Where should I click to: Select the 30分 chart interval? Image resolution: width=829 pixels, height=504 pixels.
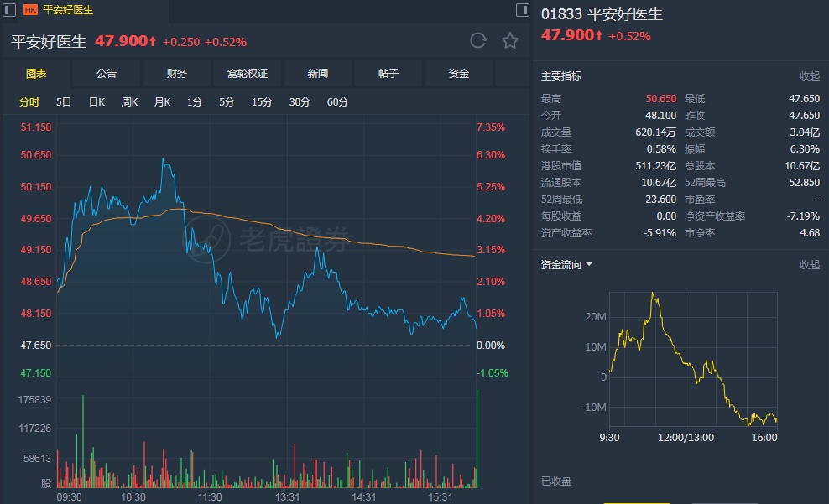[x=300, y=102]
